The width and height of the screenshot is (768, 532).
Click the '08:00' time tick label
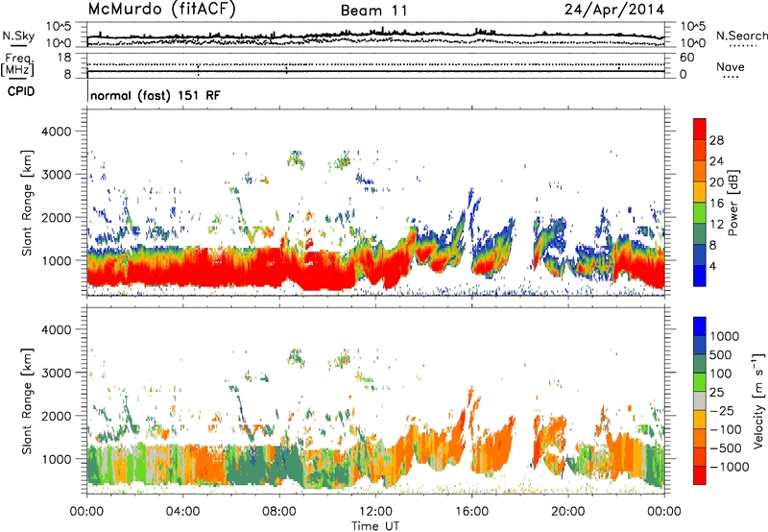(x=279, y=512)
